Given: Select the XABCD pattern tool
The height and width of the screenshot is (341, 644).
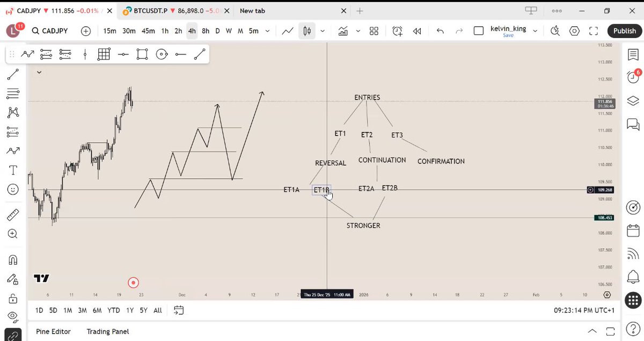Looking at the screenshot, I should click(13, 113).
